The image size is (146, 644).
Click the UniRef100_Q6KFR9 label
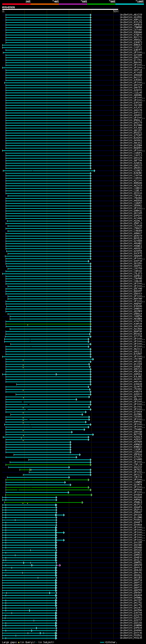click(131, 590)
